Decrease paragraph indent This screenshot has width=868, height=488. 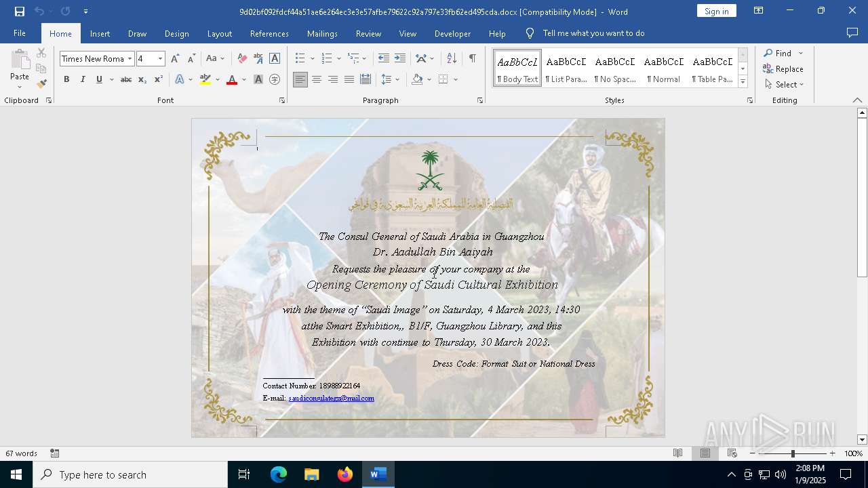[x=384, y=59]
